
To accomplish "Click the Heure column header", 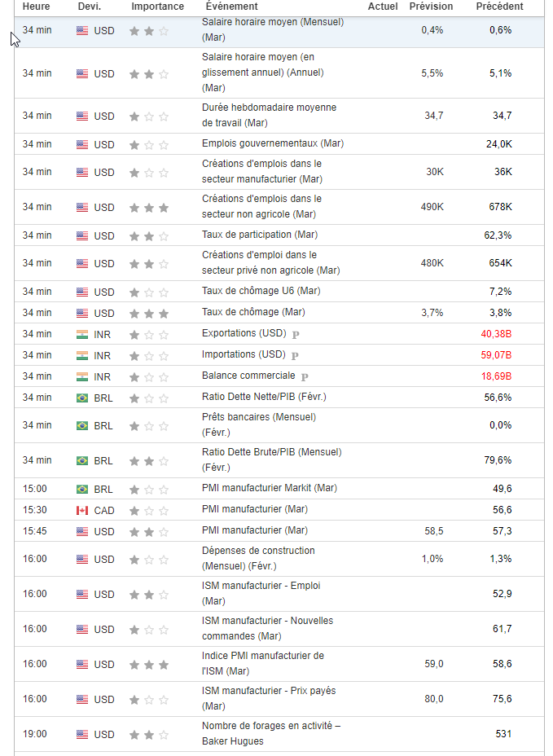I will pos(36,7).
